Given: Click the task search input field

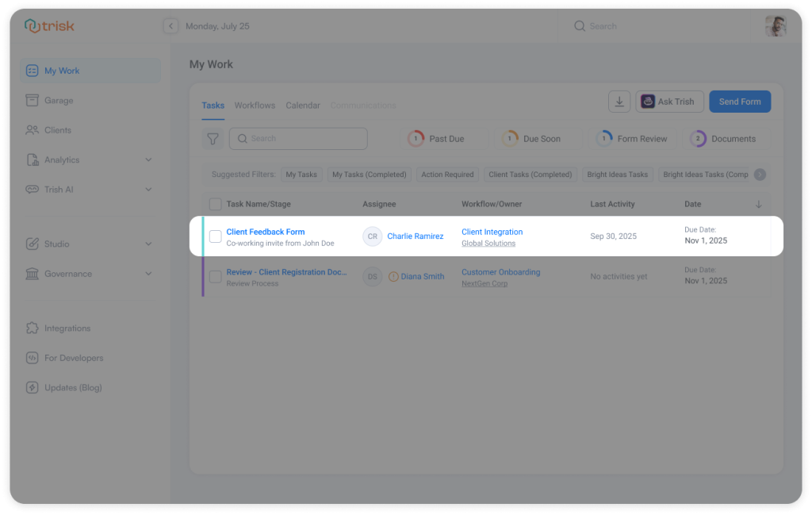Looking at the screenshot, I should coord(298,138).
